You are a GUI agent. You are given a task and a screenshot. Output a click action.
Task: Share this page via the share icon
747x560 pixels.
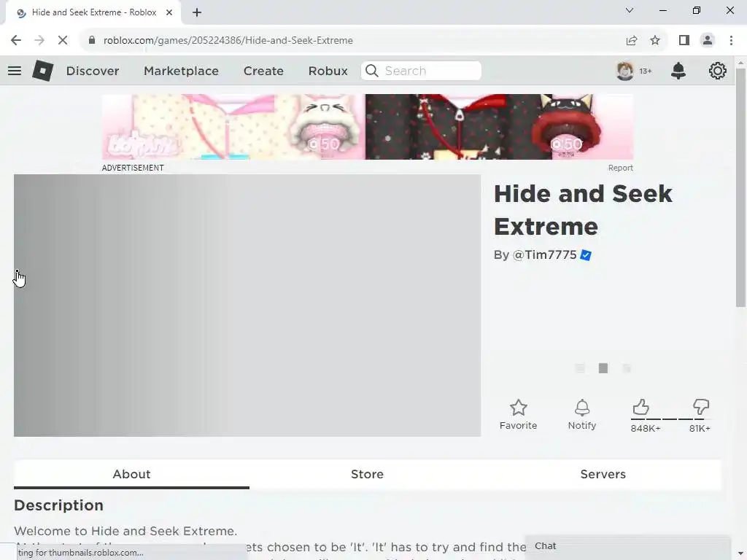(x=632, y=41)
